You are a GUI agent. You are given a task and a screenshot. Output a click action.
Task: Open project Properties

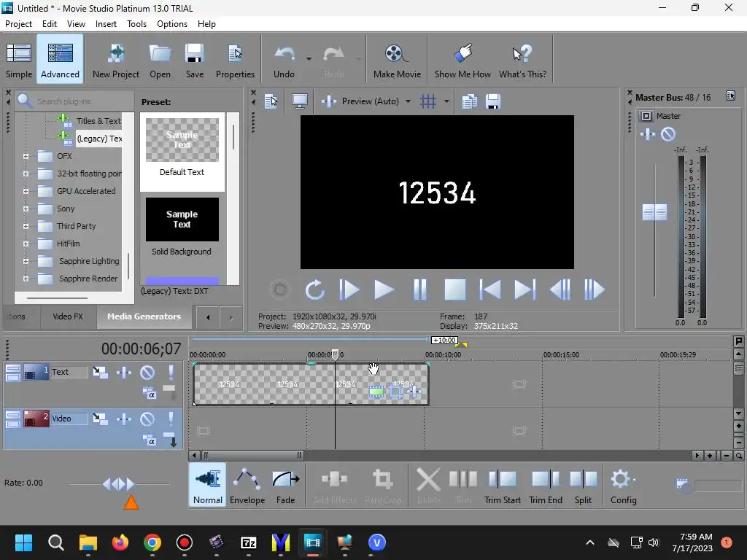point(235,60)
